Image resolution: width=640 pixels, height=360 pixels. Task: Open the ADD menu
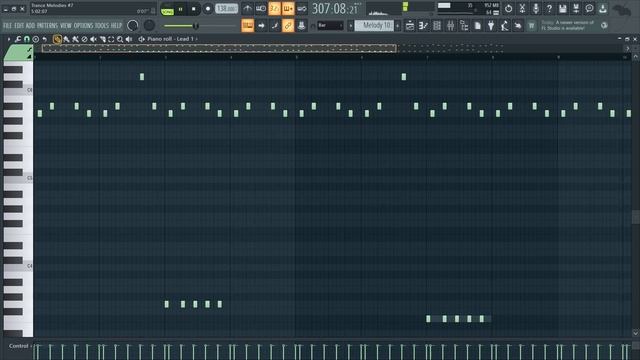click(30, 26)
